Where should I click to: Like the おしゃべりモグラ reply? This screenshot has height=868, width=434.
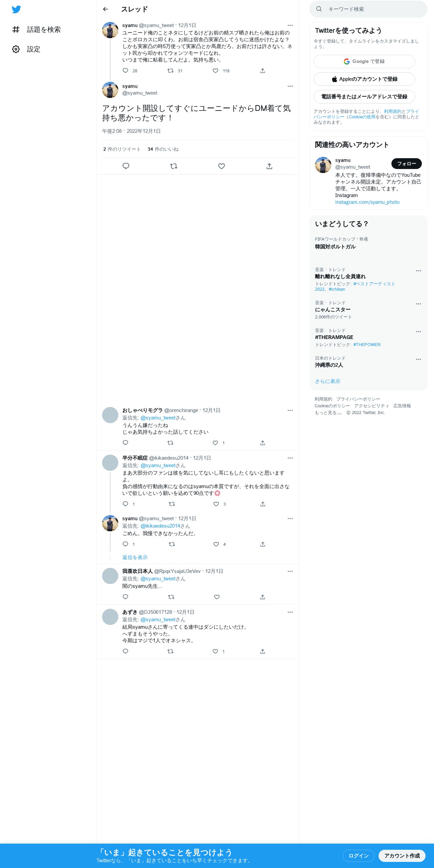tap(215, 443)
